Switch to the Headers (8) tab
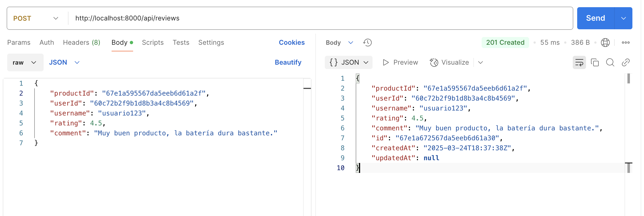 coord(81,43)
